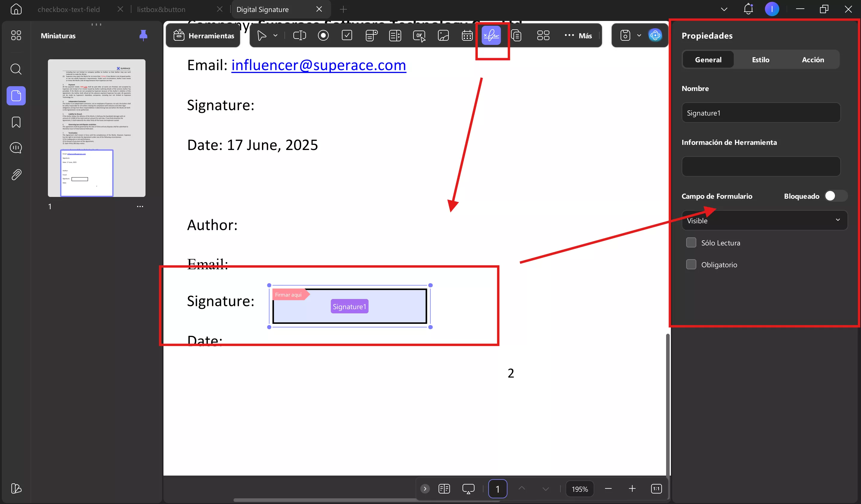Open the thumbnails grid sidebar icon
Viewport: 861px width, 504px height.
(16, 36)
